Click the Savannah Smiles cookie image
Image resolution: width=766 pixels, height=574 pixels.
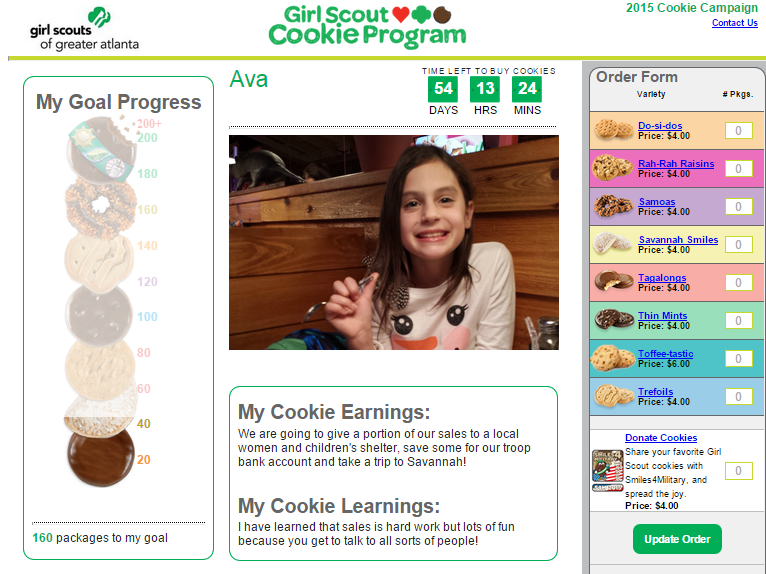click(x=614, y=243)
